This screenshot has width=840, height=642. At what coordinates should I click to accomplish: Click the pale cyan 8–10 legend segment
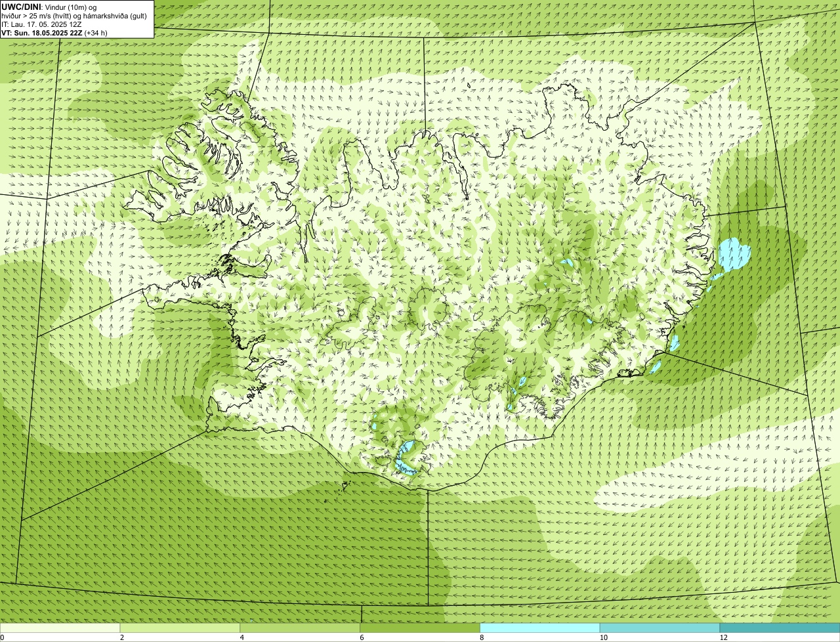540,628
